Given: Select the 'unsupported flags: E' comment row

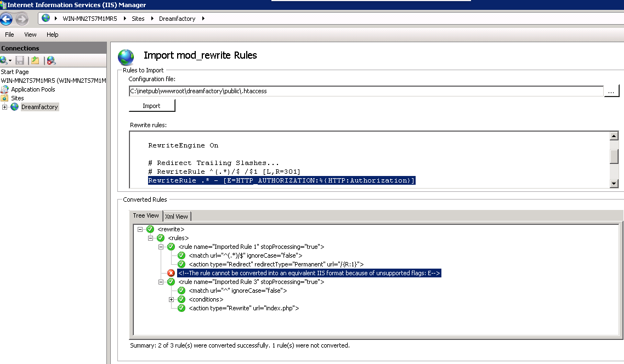Looking at the screenshot, I should point(309,273).
